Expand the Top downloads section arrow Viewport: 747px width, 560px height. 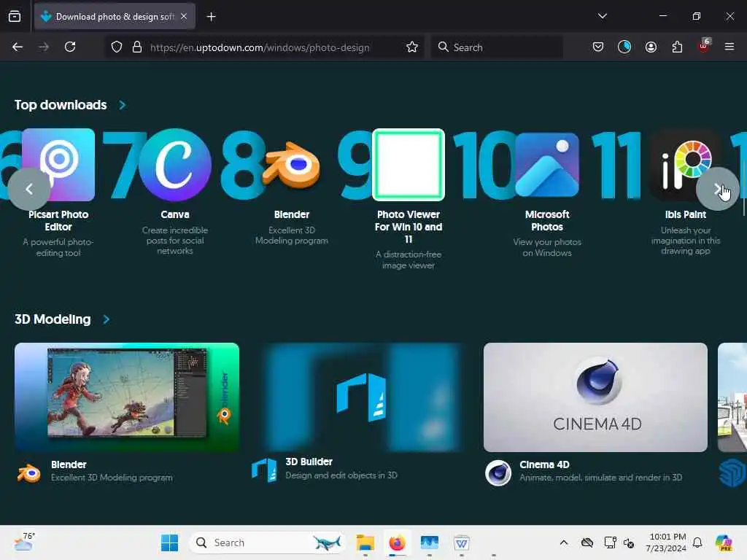[123, 105]
